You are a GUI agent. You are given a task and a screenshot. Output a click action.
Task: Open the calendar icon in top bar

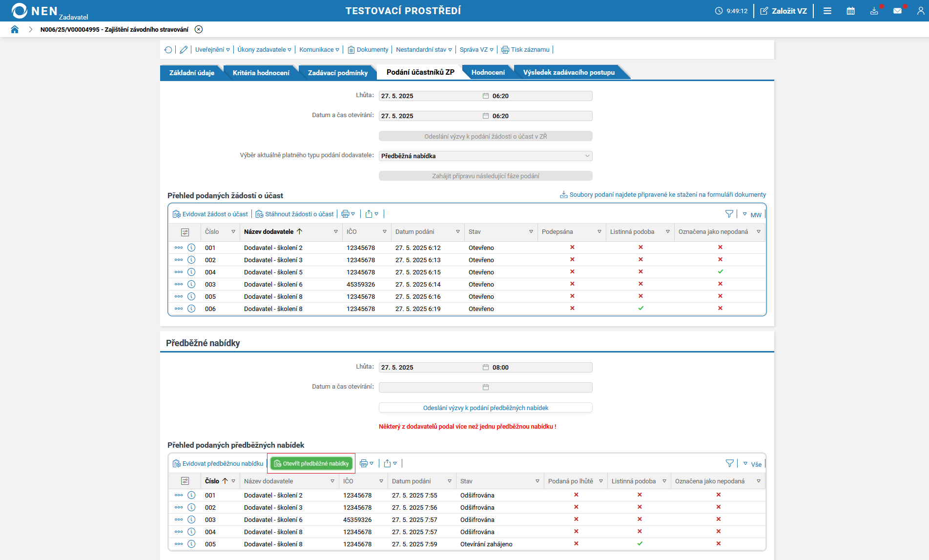pyautogui.click(x=850, y=11)
